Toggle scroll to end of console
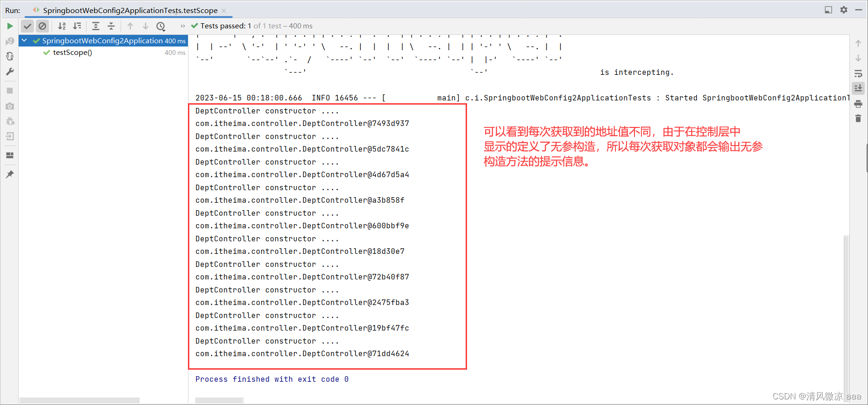The height and width of the screenshot is (405, 868). pyautogui.click(x=858, y=88)
